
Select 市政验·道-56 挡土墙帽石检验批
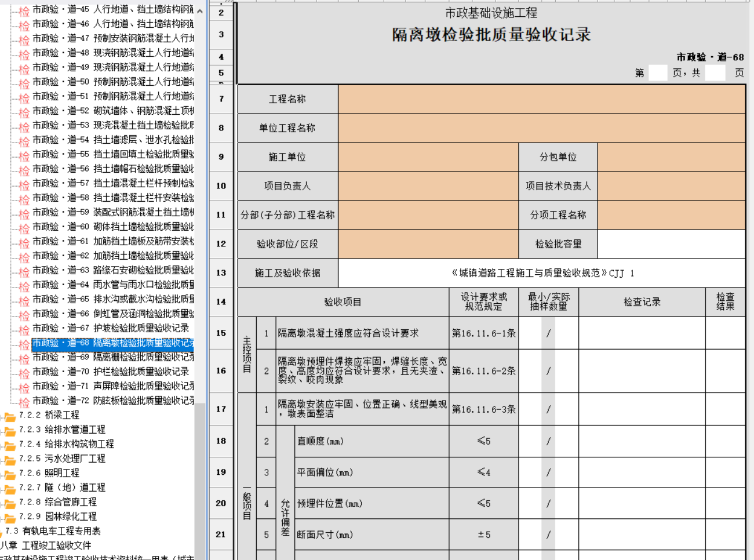(113, 169)
